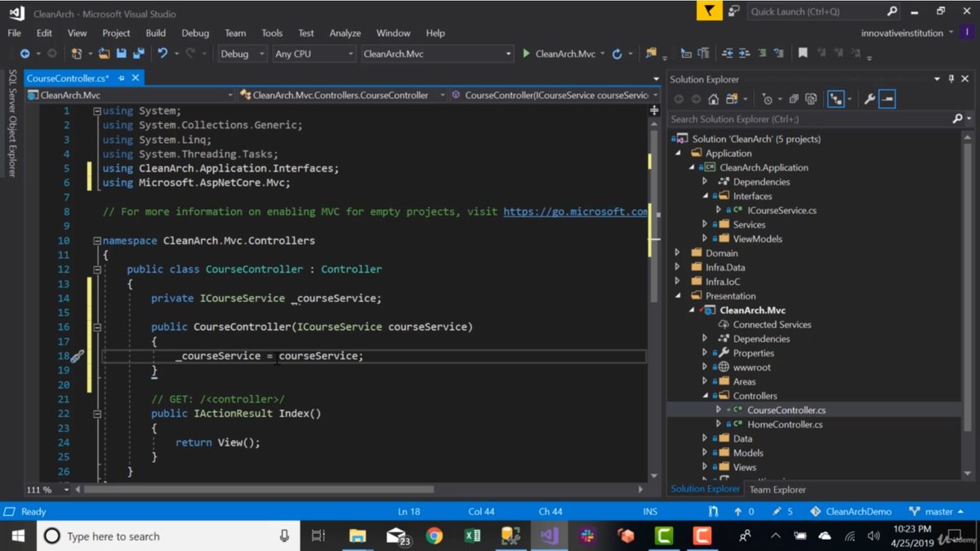The width and height of the screenshot is (980, 551).
Task: Click the Solution Explorer search magnifier icon
Action: (957, 119)
